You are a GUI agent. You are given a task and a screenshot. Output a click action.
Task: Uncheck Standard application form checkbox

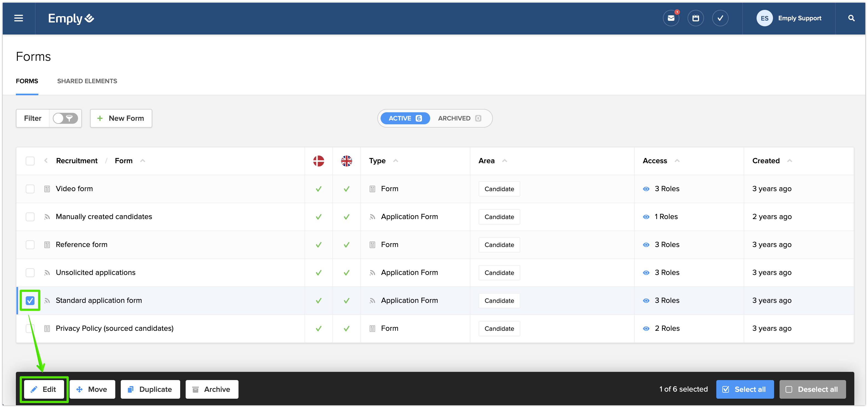click(x=30, y=301)
